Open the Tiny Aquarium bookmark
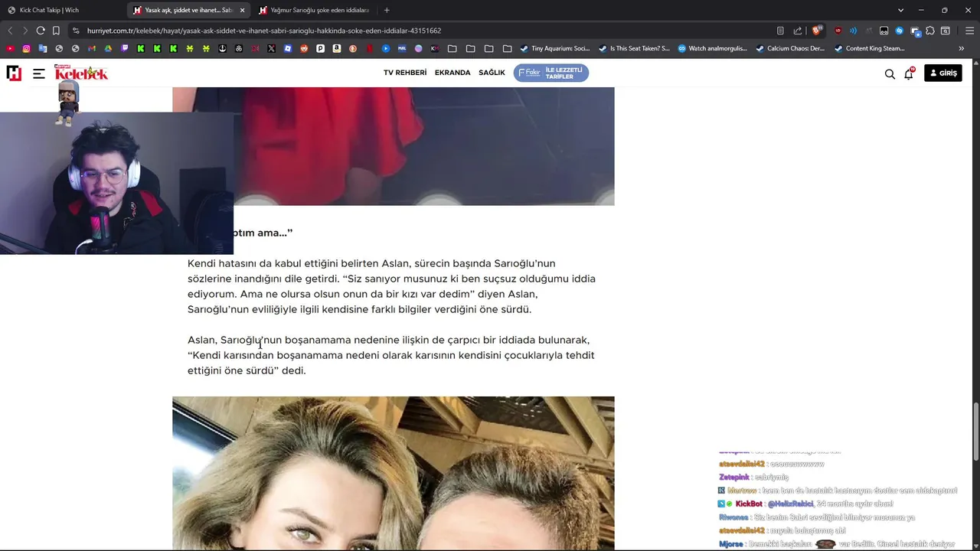Screen dimensions: 980x551 tap(554, 48)
